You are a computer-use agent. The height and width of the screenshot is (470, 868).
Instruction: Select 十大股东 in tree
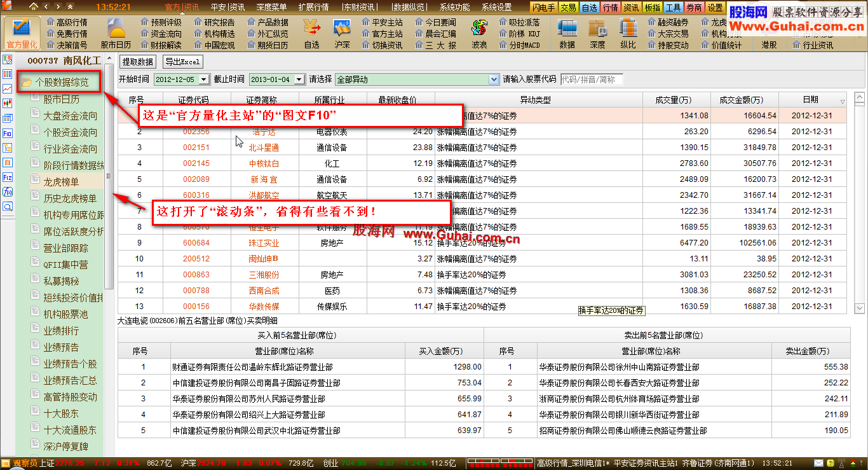[61, 413]
